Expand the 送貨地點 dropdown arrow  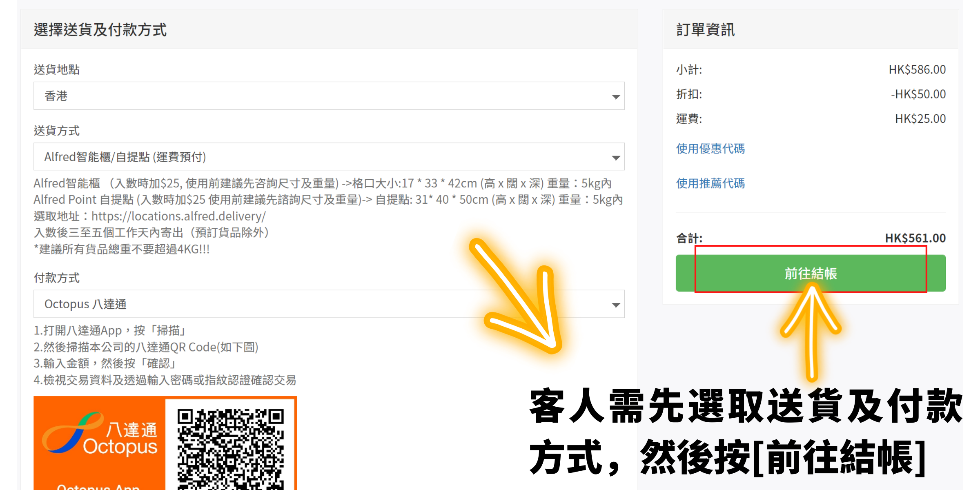(616, 97)
